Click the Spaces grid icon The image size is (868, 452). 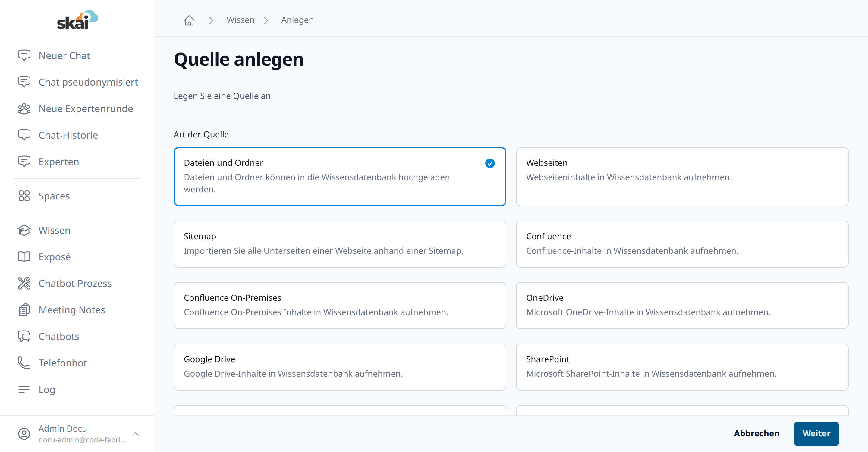pos(24,196)
